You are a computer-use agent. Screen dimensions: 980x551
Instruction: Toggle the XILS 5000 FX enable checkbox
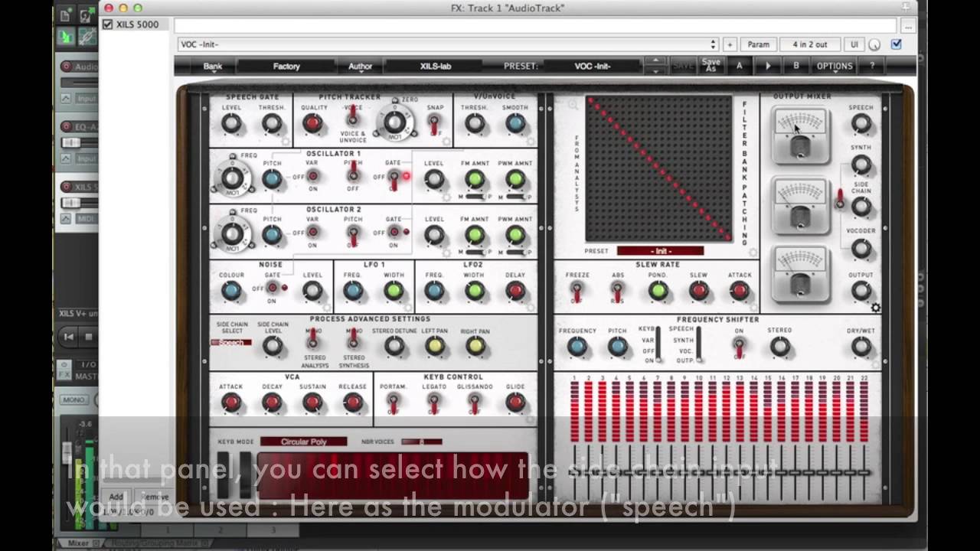[108, 24]
